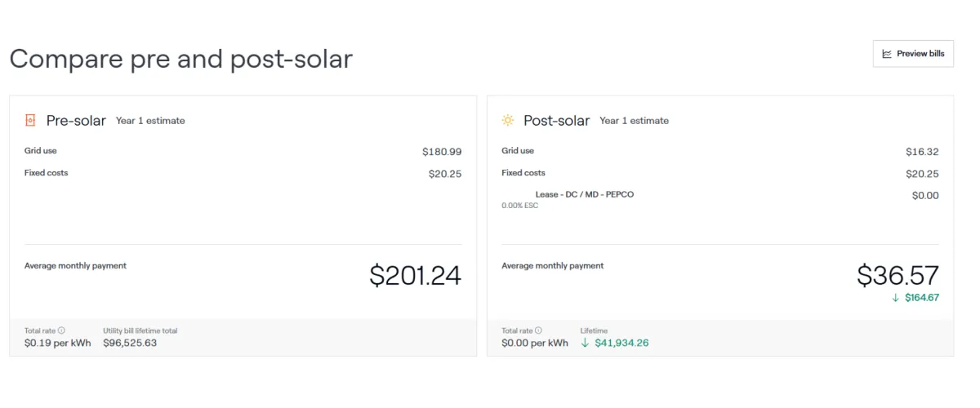Click the Pre-solar Grid use amount $180.99

442,152
